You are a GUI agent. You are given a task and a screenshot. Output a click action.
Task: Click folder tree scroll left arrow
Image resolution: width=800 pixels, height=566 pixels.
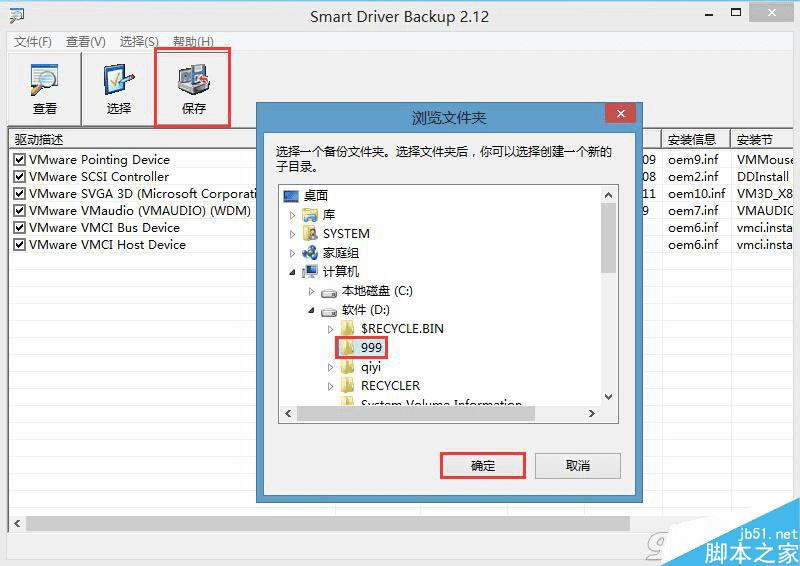(288, 413)
